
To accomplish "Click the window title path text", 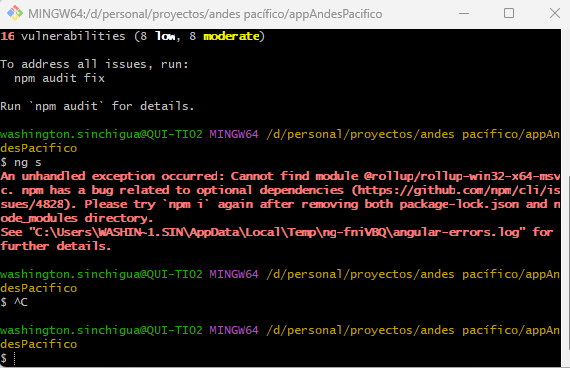I will tap(205, 14).
